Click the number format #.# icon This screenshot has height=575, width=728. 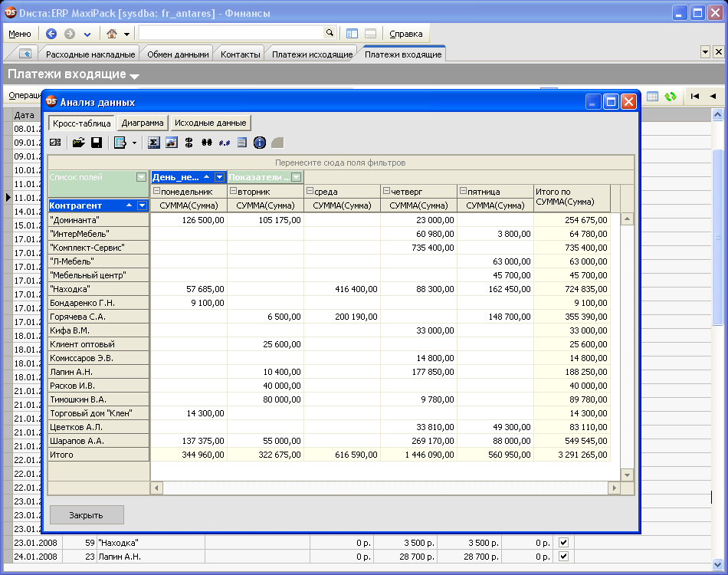225,143
